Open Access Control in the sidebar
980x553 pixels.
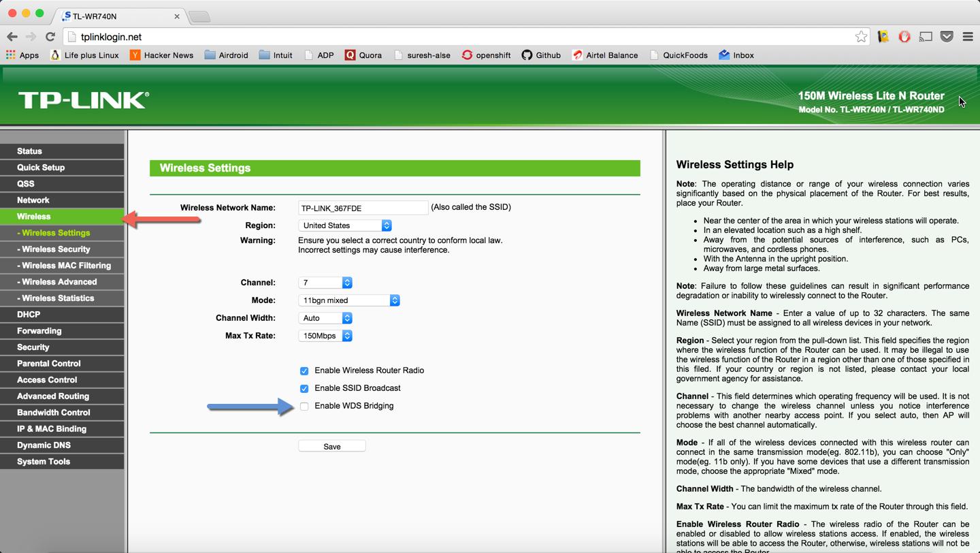tap(62, 380)
